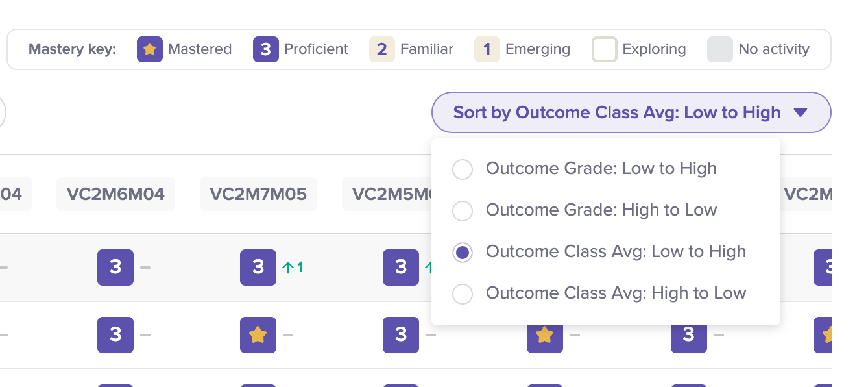Viewport: 868px width, 387px height.
Task: Click the No activity grey box in key
Action: (x=720, y=49)
